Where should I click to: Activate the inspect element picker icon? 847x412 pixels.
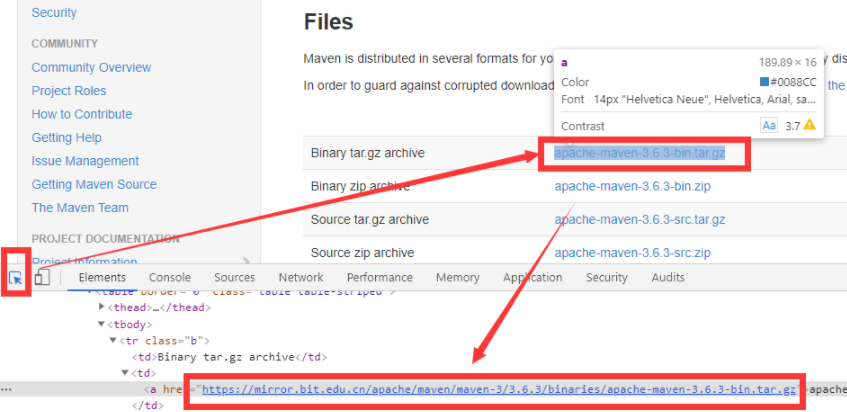click(x=16, y=279)
